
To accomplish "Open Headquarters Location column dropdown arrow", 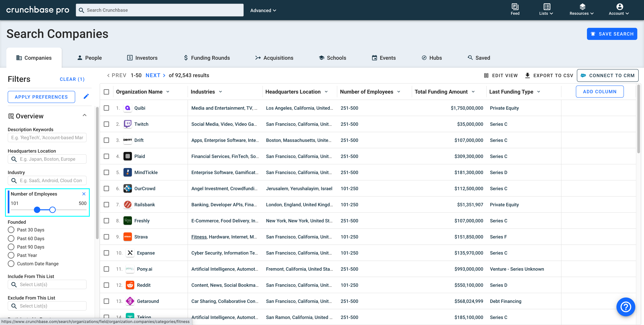I will [x=326, y=92].
